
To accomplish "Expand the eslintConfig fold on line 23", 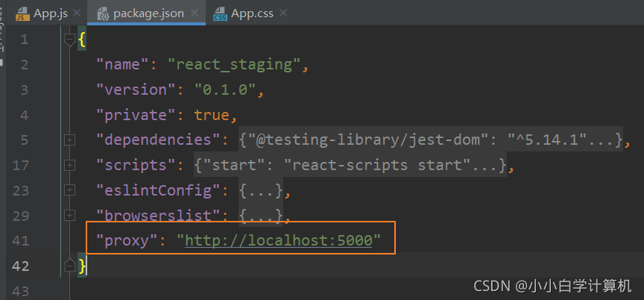I will [70, 191].
